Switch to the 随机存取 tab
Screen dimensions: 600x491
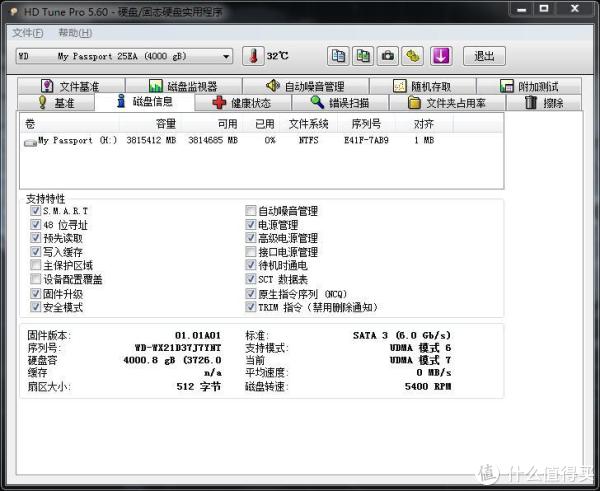pyautogui.click(x=423, y=86)
